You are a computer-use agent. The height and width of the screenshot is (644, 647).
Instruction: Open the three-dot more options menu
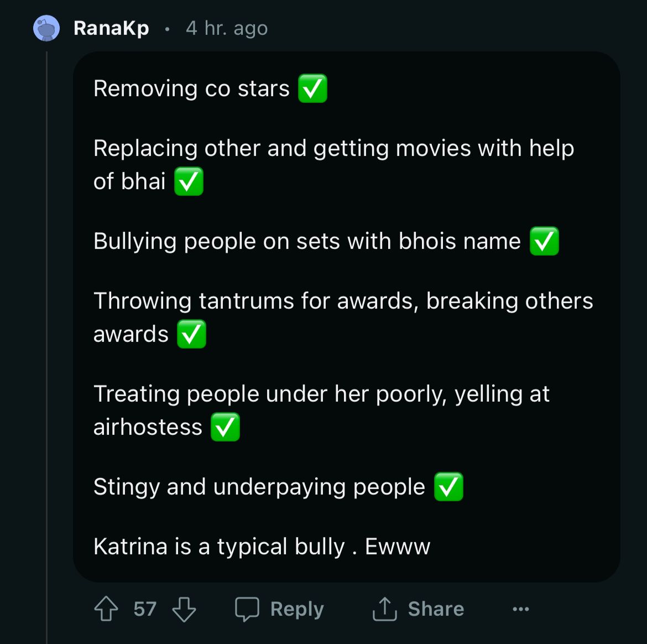point(520,609)
